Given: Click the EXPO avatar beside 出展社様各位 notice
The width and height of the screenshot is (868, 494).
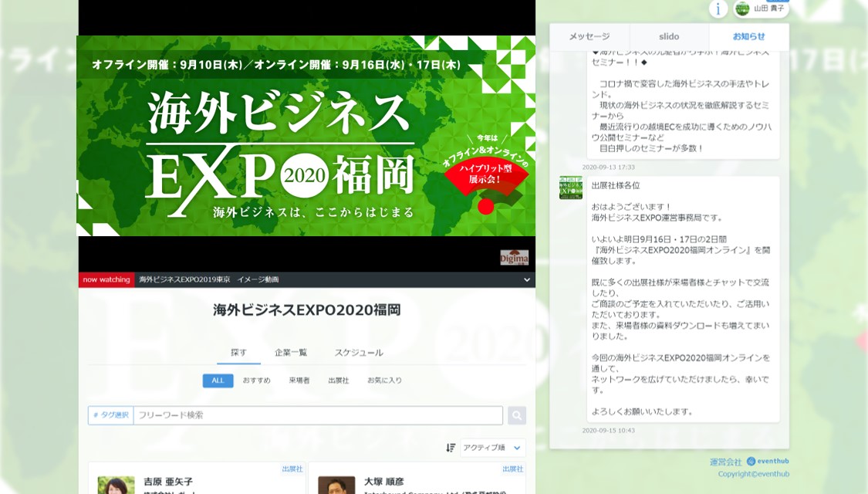Looking at the screenshot, I should coord(571,188).
